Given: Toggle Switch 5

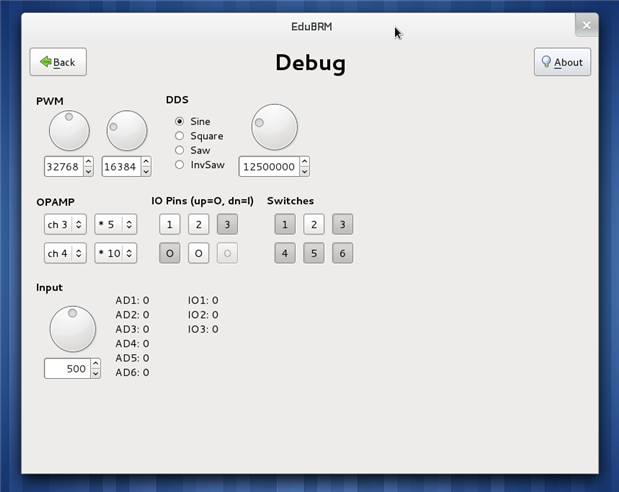Looking at the screenshot, I should pos(314,253).
